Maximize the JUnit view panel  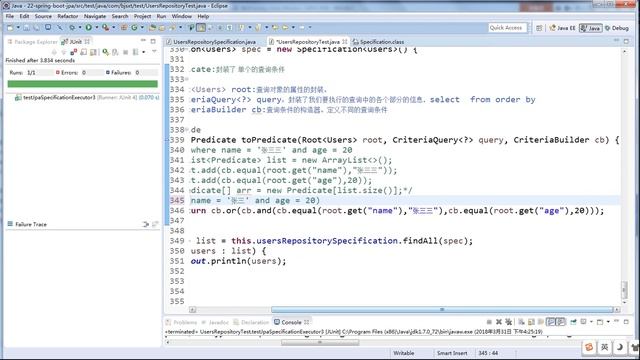point(153,41)
